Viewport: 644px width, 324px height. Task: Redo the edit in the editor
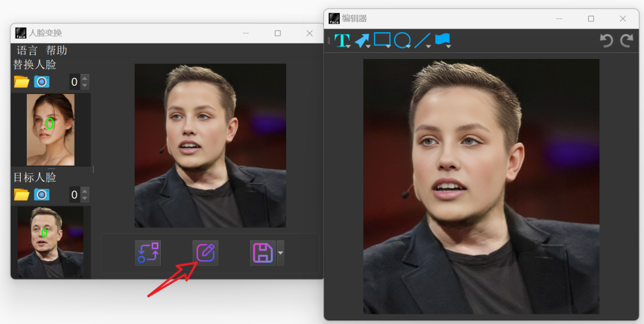627,40
